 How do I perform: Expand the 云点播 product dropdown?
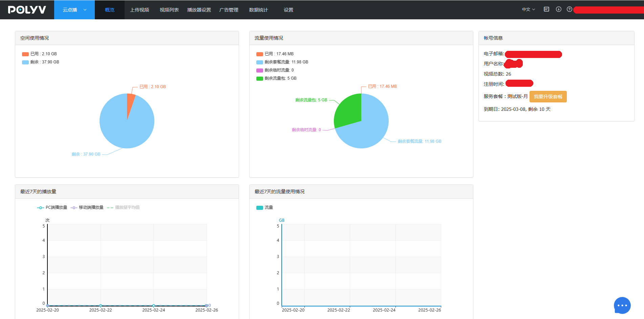pyautogui.click(x=74, y=10)
